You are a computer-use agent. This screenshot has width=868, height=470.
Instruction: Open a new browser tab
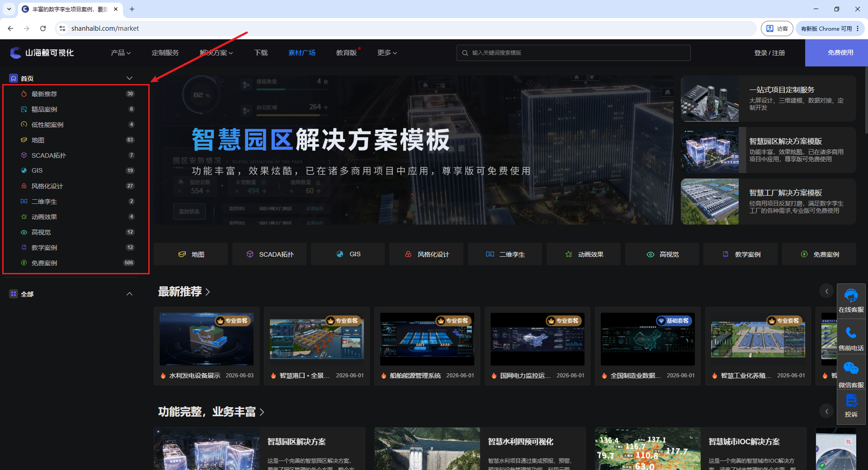point(132,9)
